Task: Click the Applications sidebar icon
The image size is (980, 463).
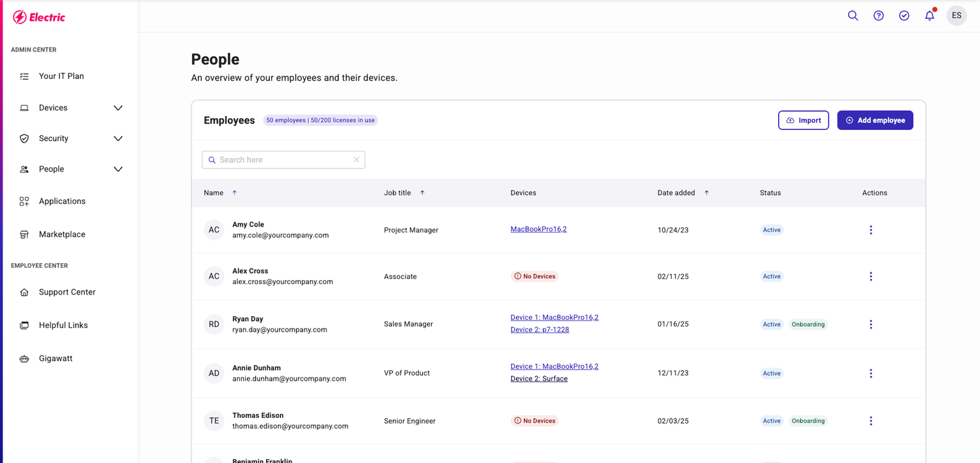Action: pyautogui.click(x=24, y=201)
